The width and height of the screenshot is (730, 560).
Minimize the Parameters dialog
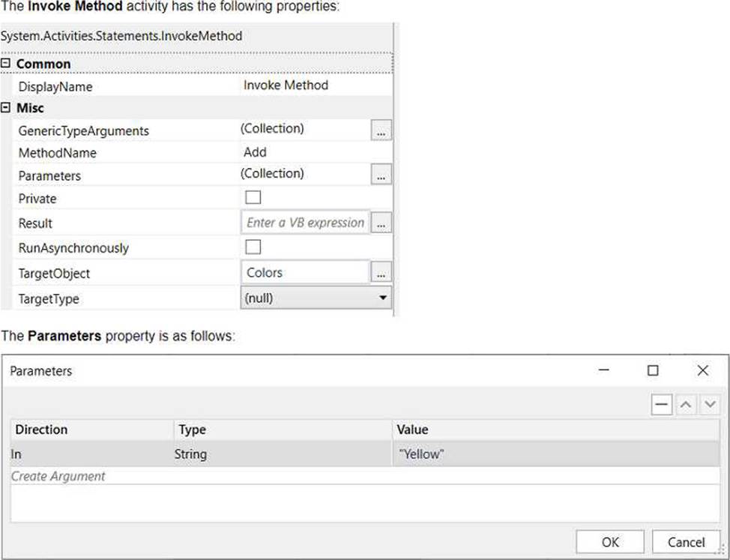pos(604,370)
